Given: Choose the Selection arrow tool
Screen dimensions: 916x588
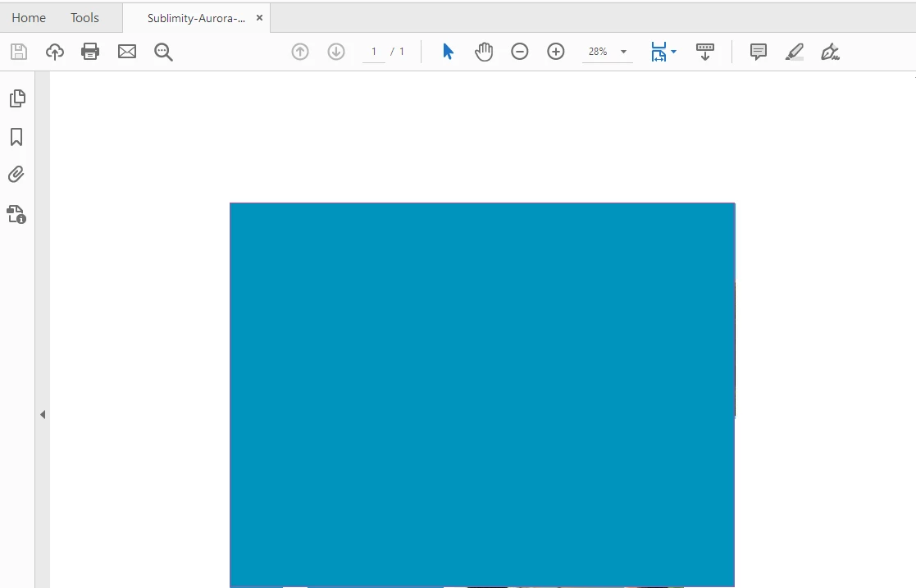Looking at the screenshot, I should pyautogui.click(x=448, y=52).
